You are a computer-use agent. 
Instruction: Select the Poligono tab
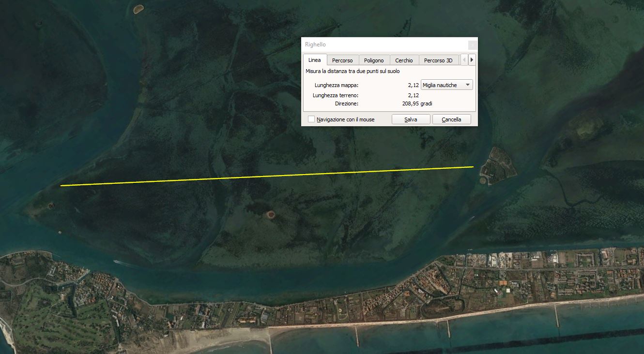pyautogui.click(x=374, y=60)
